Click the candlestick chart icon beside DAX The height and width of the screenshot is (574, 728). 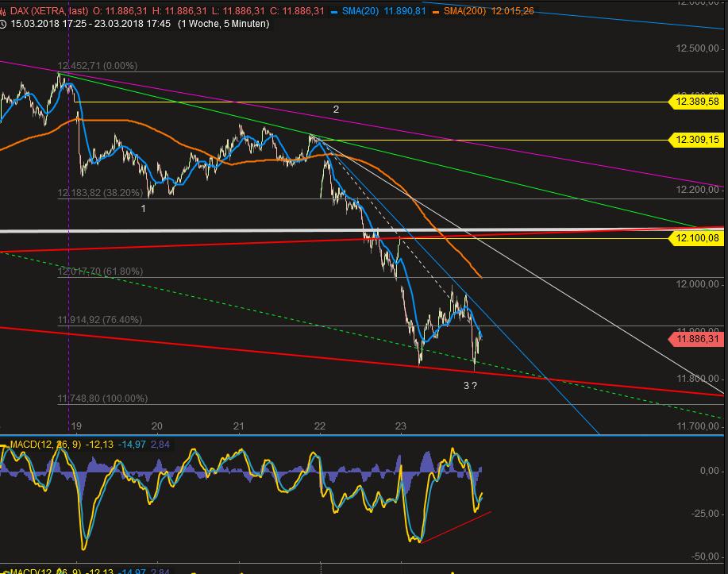[6, 10]
